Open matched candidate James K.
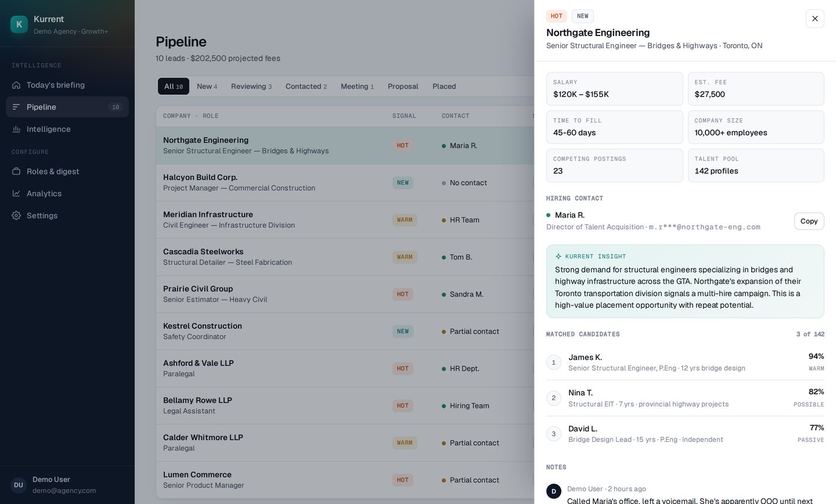836x504 pixels. click(685, 362)
